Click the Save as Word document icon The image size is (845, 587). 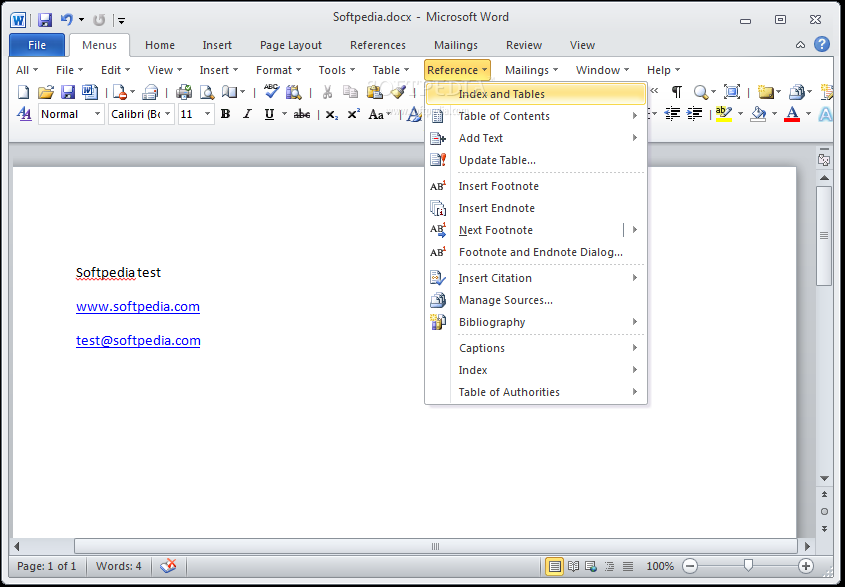pos(89,92)
